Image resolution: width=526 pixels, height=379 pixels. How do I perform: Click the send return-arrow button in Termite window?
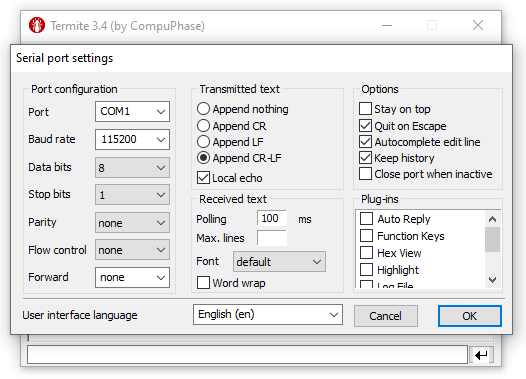[x=481, y=355]
